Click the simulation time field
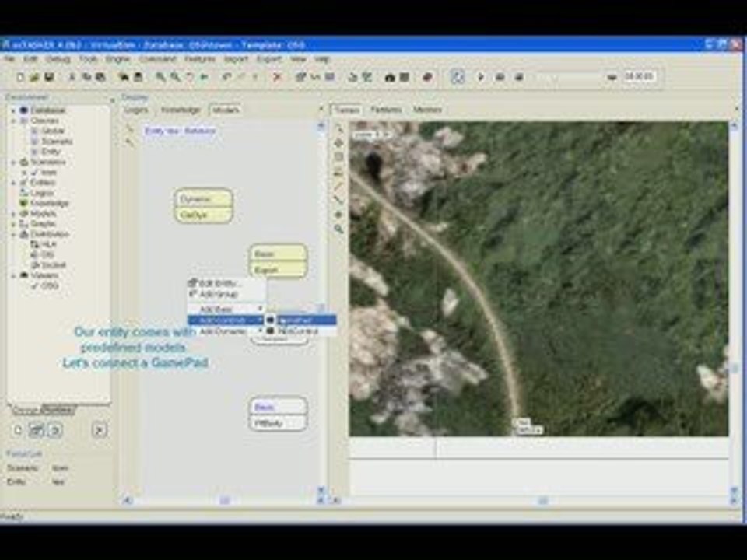 point(640,76)
